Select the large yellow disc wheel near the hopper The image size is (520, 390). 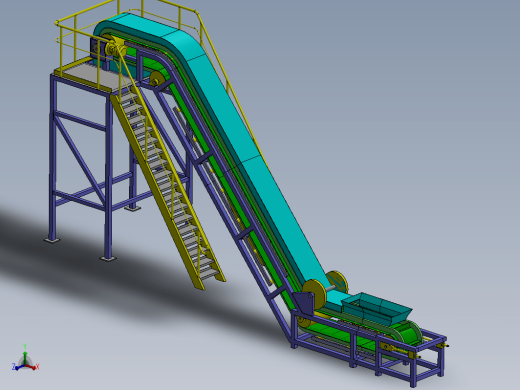315,295
